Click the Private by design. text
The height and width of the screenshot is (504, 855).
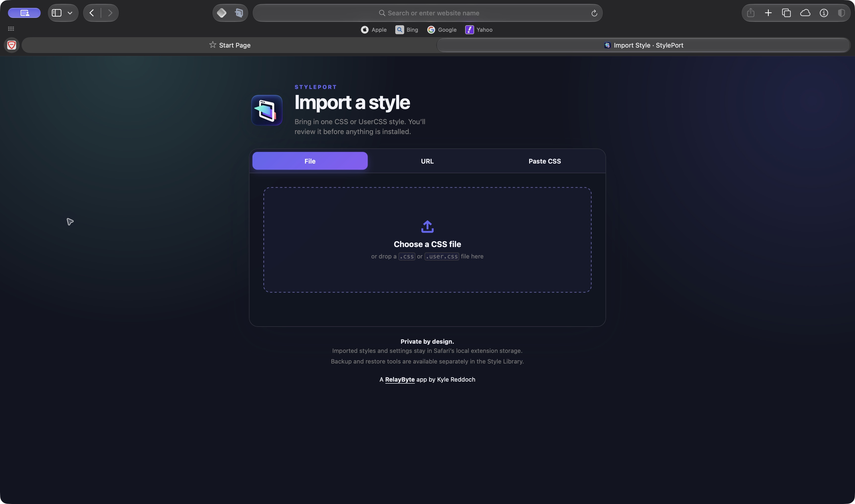pyautogui.click(x=427, y=341)
